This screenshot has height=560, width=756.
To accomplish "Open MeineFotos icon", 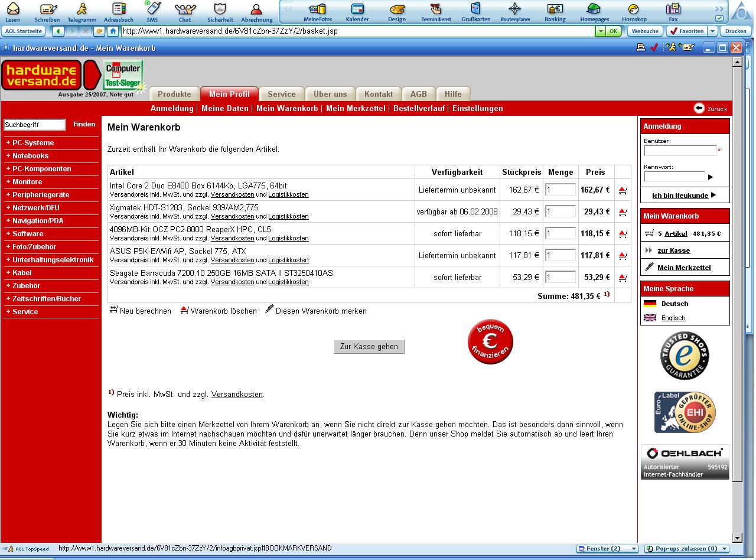I will coord(318,11).
